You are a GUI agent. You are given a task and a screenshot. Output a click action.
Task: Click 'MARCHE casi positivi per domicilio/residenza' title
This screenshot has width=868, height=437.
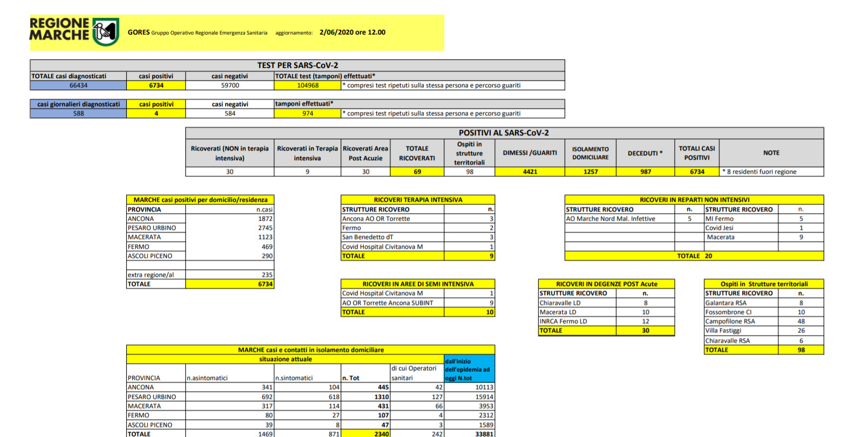click(x=200, y=200)
